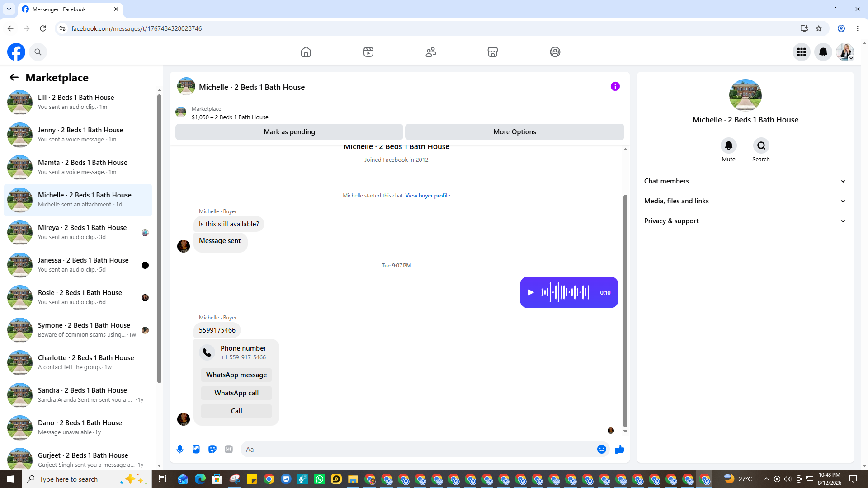Search within the conversation

761,145
